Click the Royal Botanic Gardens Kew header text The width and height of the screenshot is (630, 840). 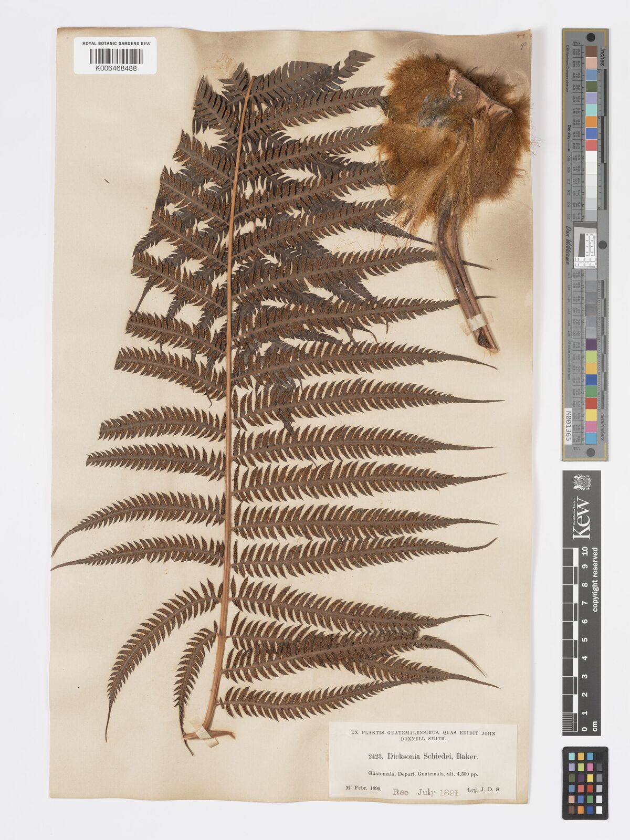click(x=115, y=43)
